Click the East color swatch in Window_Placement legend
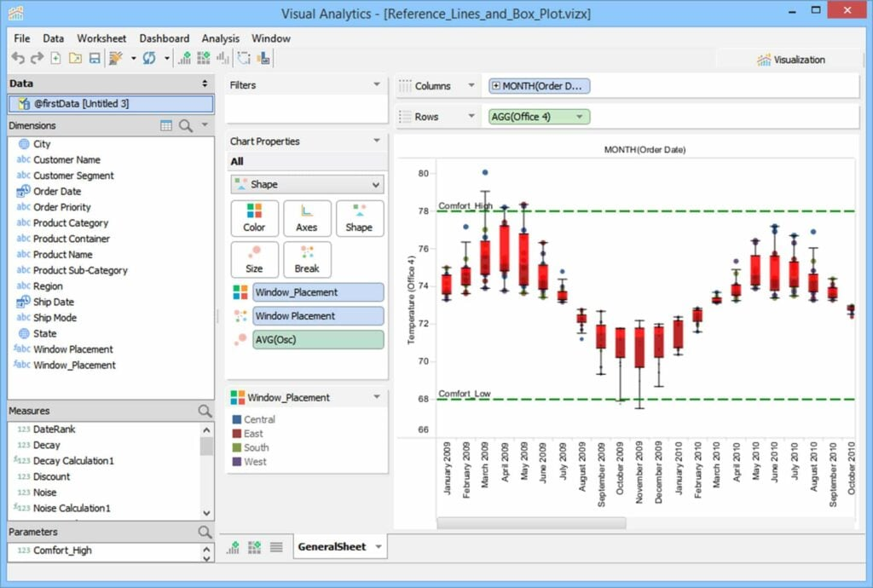 (239, 433)
